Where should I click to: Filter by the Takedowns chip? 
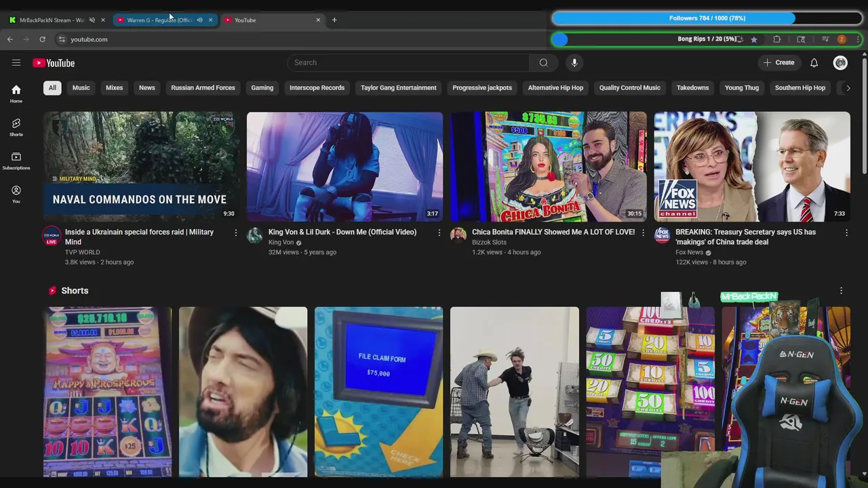692,87
